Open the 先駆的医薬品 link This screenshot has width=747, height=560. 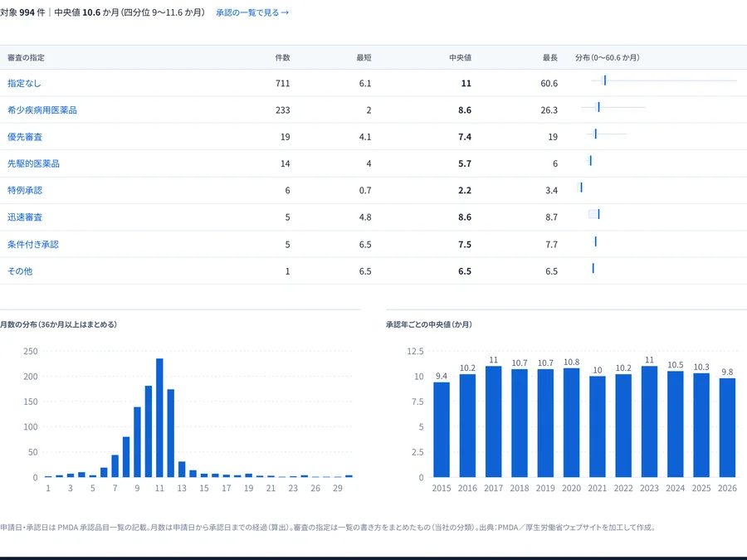point(33,163)
